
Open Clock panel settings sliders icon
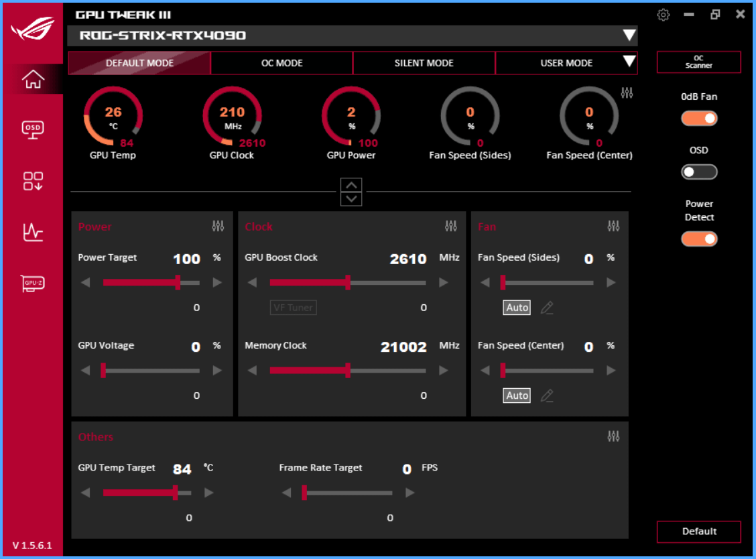[451, 226]
